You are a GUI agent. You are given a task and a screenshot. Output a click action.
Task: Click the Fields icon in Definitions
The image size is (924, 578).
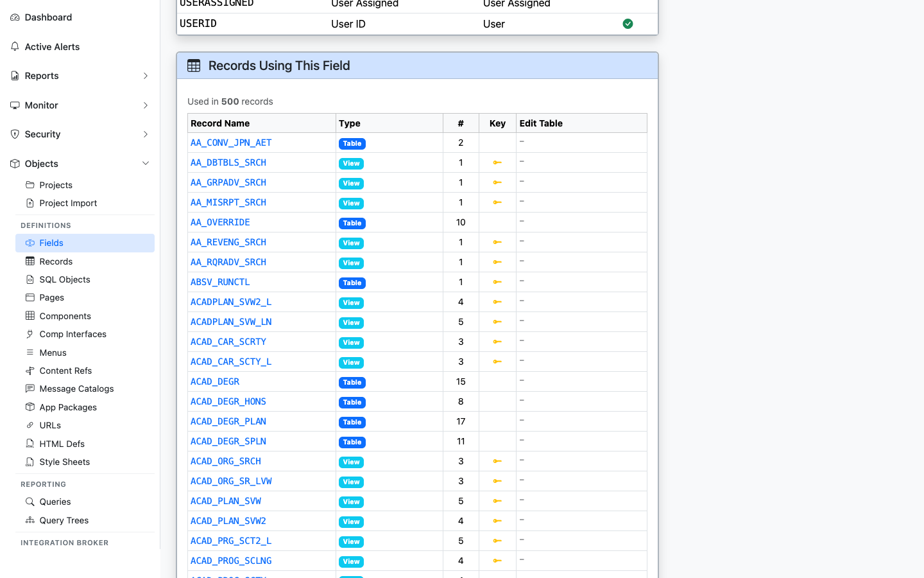(x=30, y=243)
